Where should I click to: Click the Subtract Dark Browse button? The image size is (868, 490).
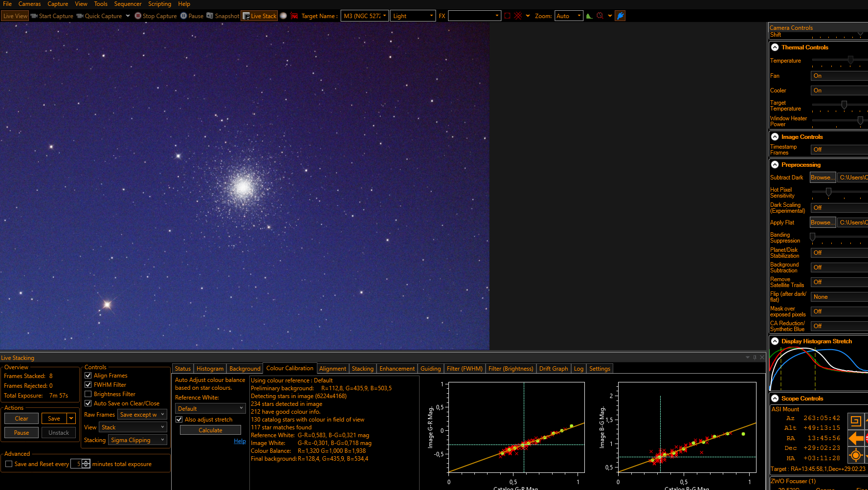coord(823,178)
